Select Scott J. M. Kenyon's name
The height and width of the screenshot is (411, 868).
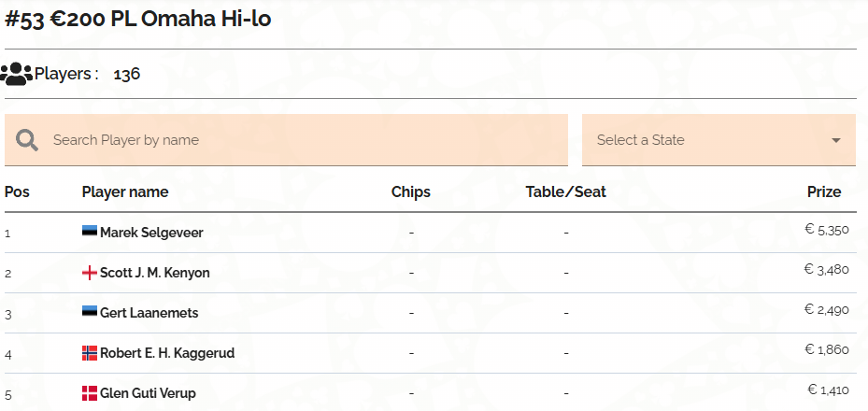[155, 273]
